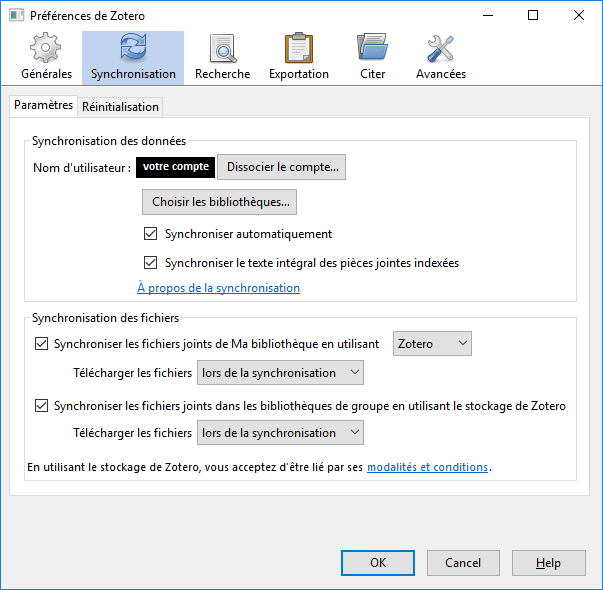This screenshot has width=603, height=590.
Task: Open the Zotero storage method dropdown
Action: click(x=432, y=344)
